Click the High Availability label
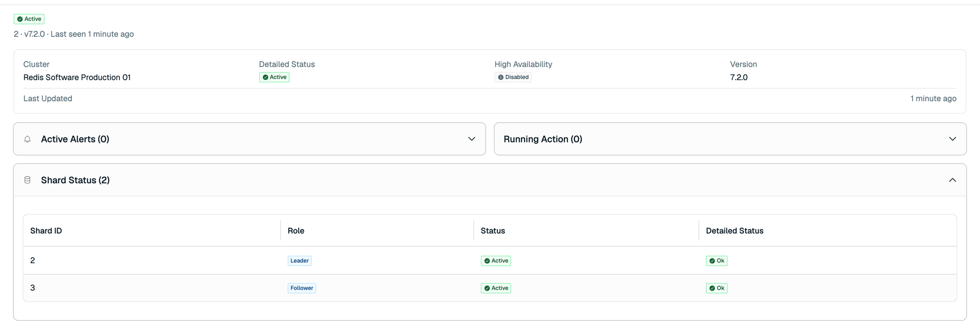The width and height of the screenshot is (980, 332). click(523, 64)
